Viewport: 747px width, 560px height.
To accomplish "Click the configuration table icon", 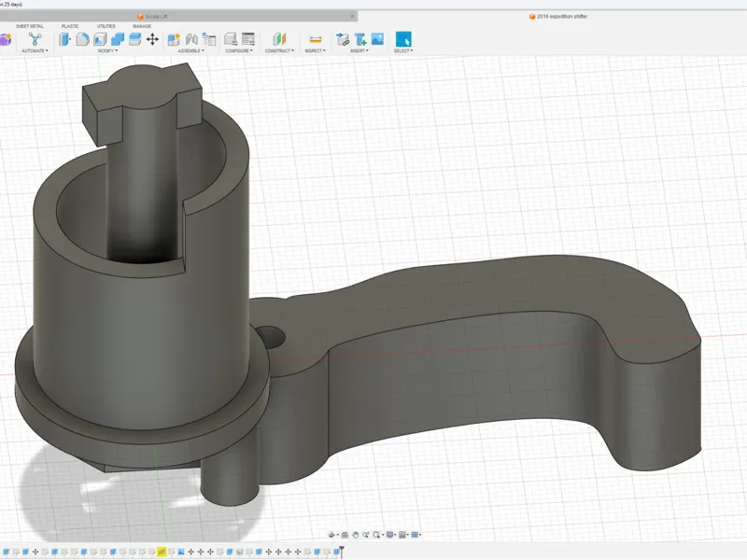I will [x=248, y=39].
